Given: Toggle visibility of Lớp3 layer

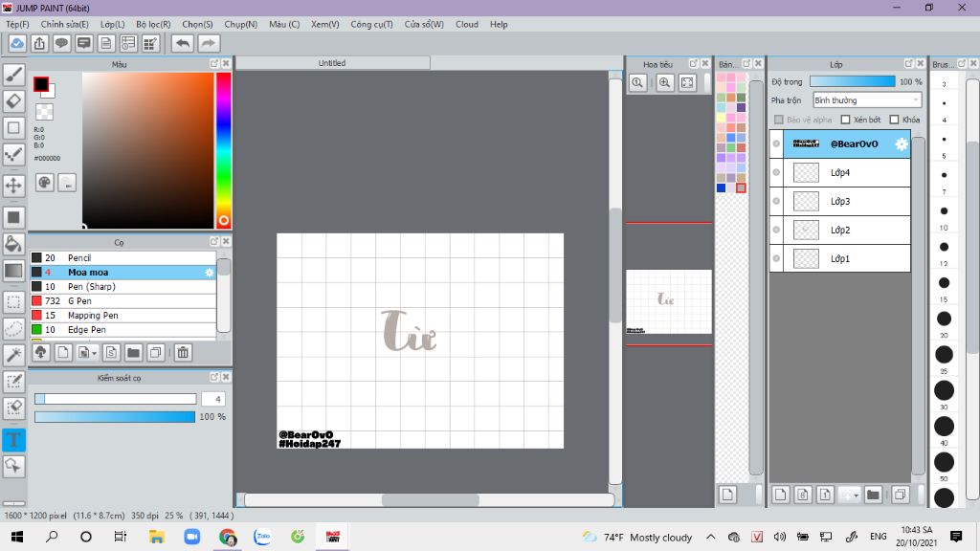Looking at the screenshot, I should pos(776,201).
